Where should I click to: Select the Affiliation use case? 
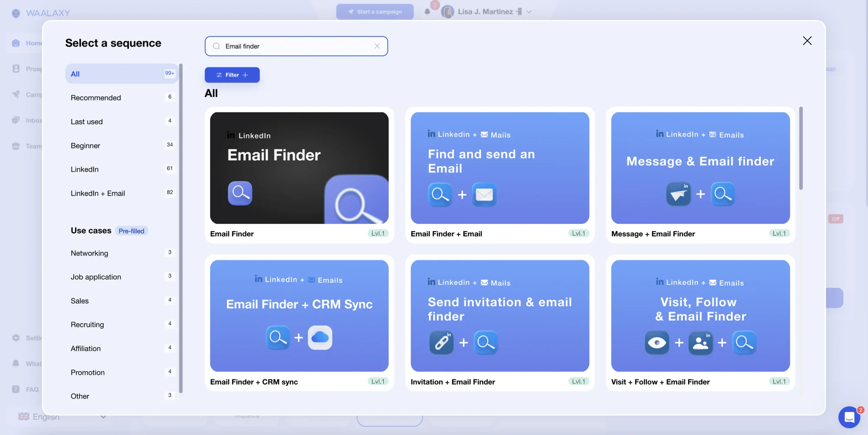click(122, 349)
